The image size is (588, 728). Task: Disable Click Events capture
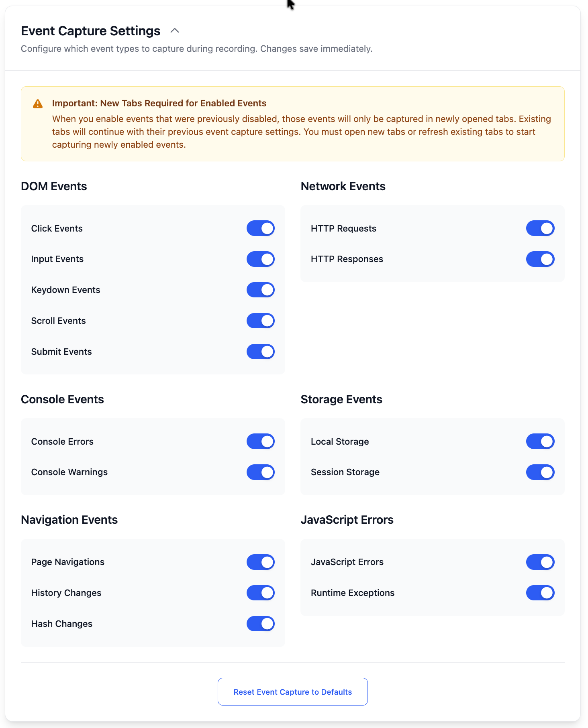260,228
